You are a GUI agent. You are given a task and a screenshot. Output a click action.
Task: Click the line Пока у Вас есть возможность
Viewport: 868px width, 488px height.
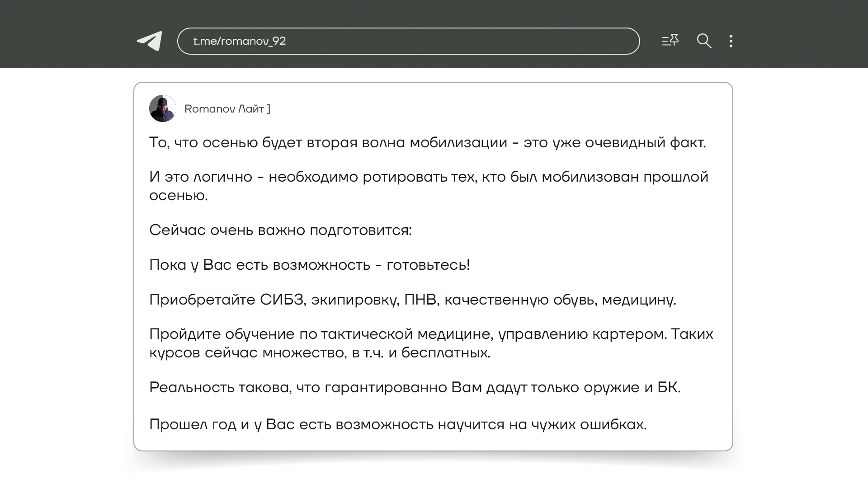[309, 265]
